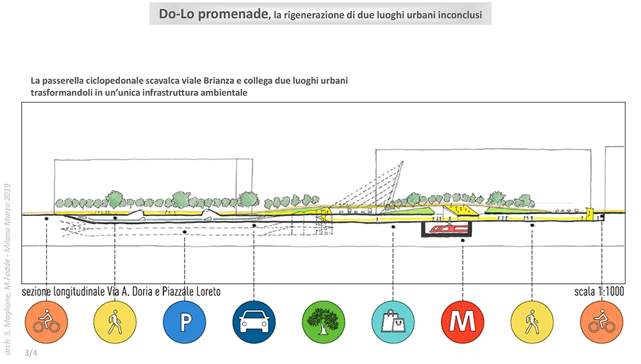Click the pedestrian icon beside the parking icon
641x364 pixels.
coord(115,322)
